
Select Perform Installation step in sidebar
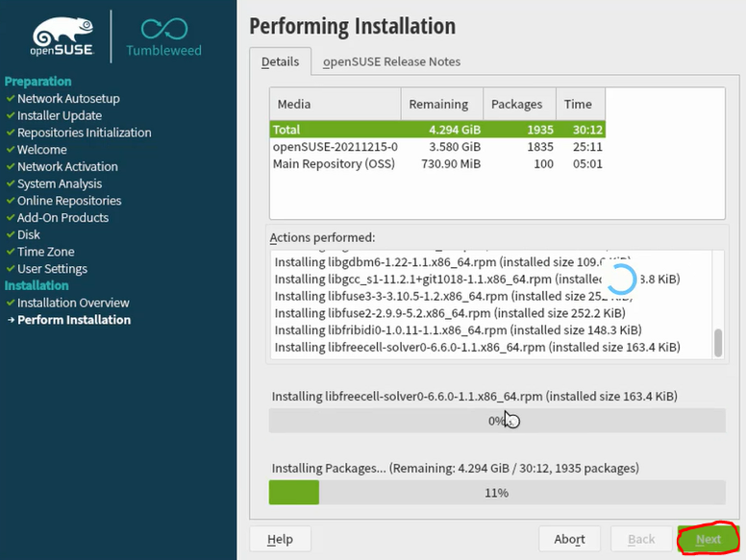click(x=74, y=320)
